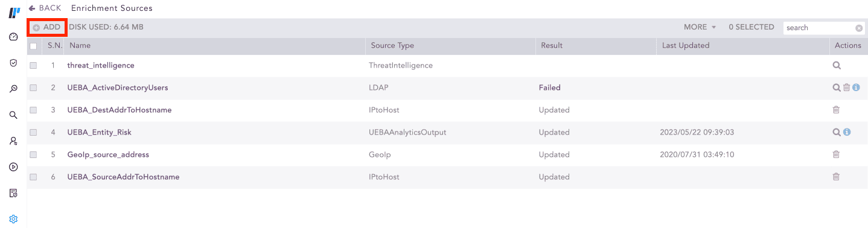
Task: Click the UEBAAnalyticsOutput source type cell
Action: point(407,132)
